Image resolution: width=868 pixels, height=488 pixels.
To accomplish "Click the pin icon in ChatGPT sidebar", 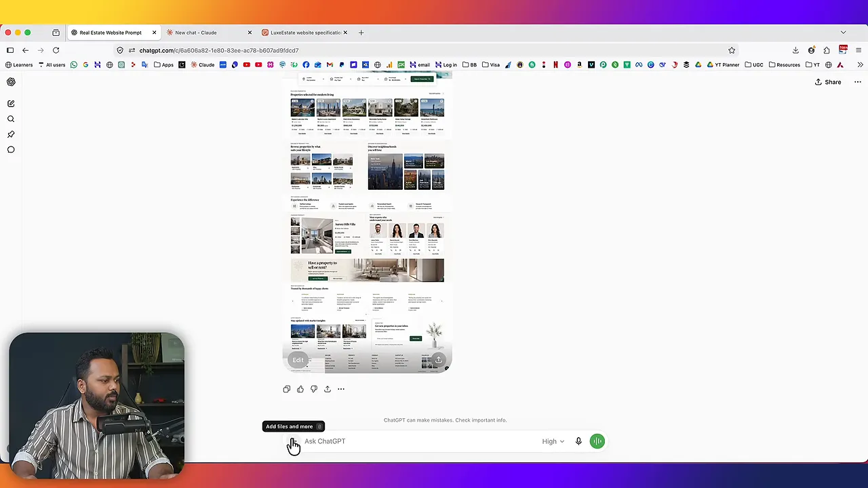I will (11, 134).
